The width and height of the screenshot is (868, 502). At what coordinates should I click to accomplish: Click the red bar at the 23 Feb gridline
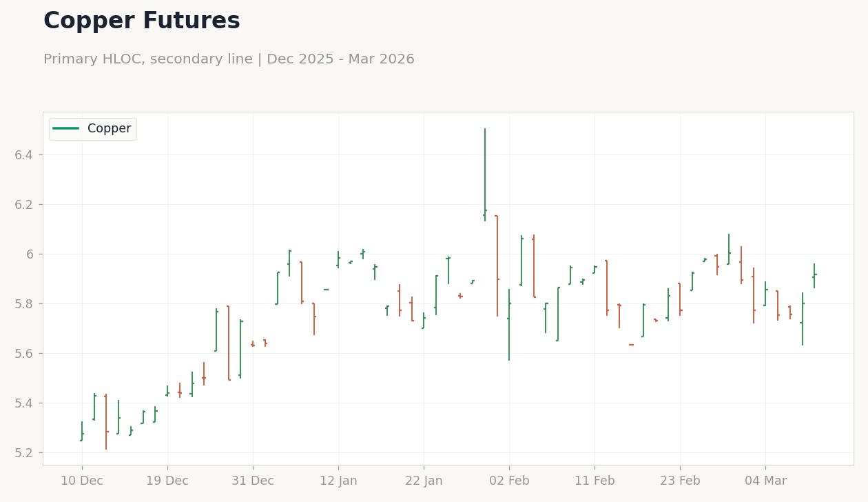pyautogui.click(x=680, y=299)
